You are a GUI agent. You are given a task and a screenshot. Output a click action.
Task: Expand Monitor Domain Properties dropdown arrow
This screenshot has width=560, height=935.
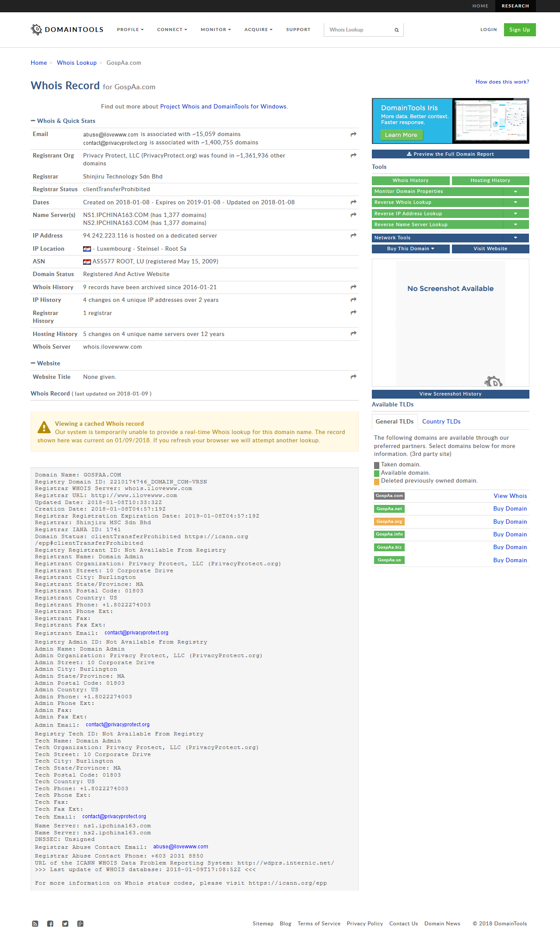[515, 192]
